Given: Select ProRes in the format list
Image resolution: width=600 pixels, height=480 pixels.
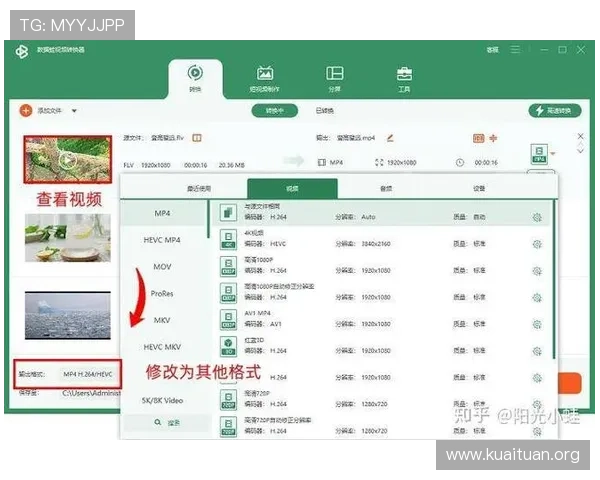Looking at the screenshot, I should (x=162, y=294).
